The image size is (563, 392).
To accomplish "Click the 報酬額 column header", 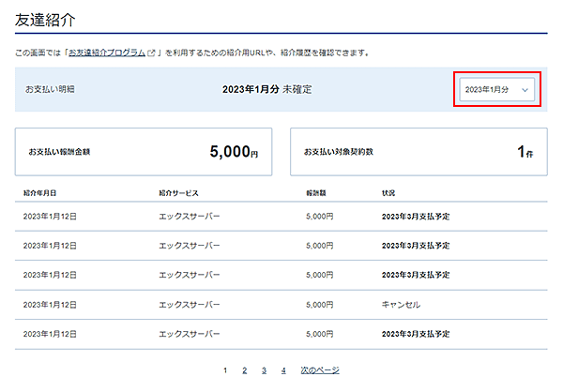I will (x=316, y=193).
